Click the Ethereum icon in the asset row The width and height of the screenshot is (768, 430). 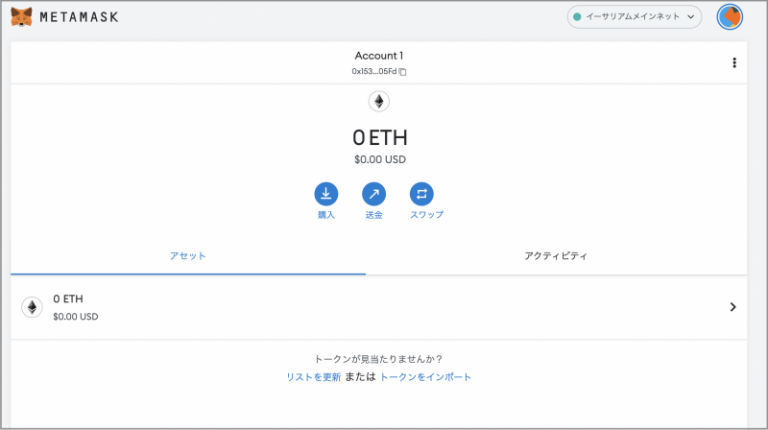pos(32,307)
